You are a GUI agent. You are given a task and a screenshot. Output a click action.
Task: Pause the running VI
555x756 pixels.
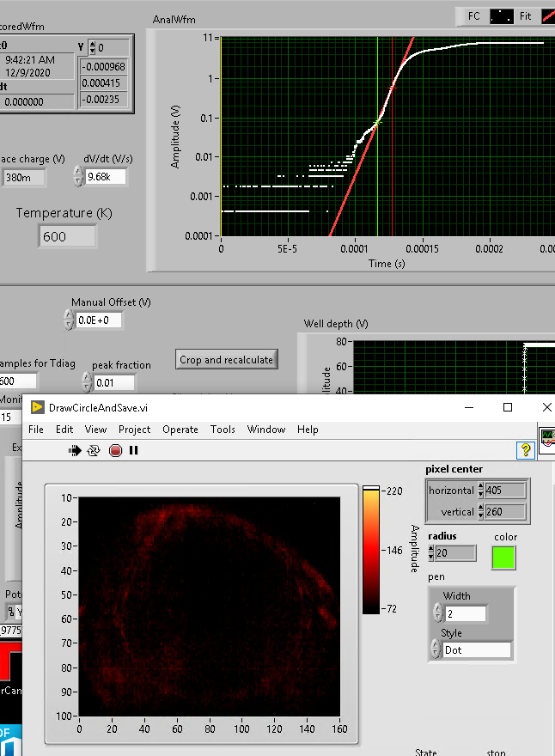pyautogui.click(x=134, y=450)
